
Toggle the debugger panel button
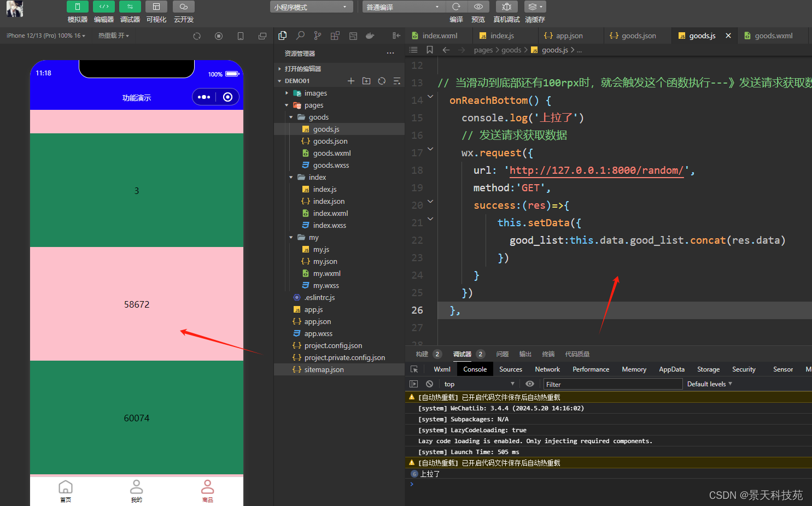[x=130, y=7]
